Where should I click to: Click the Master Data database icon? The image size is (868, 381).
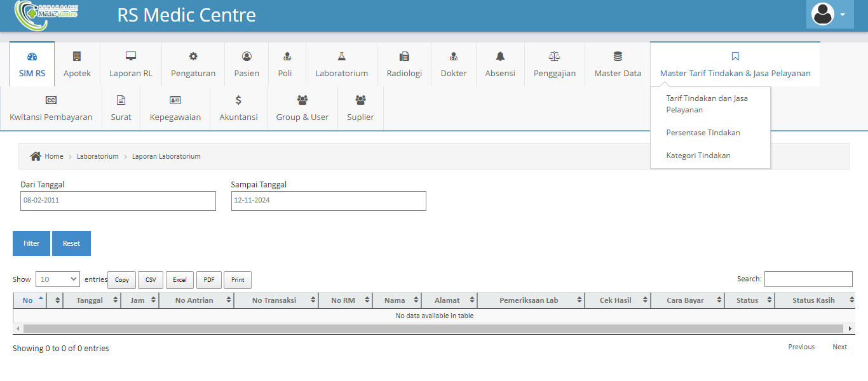[618, 57]
